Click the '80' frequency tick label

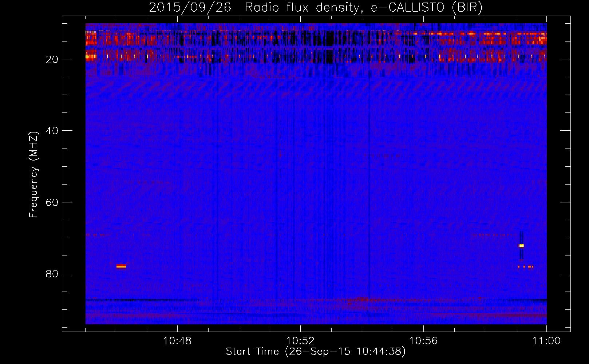[x=52, y=274]
